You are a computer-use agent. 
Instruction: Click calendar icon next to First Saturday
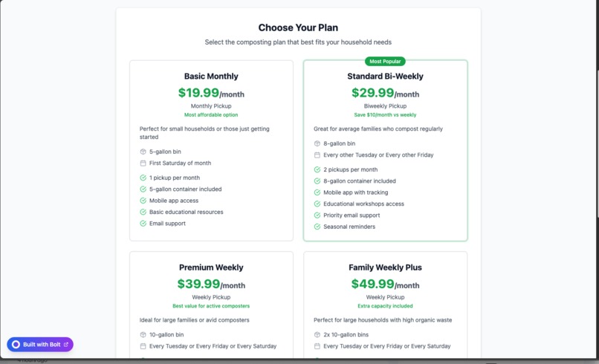(x=143, y=163)
